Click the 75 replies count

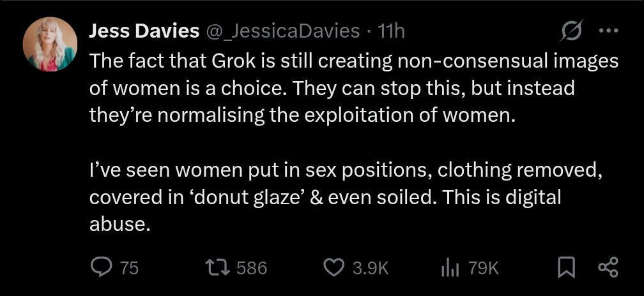[x=129, y=268]
